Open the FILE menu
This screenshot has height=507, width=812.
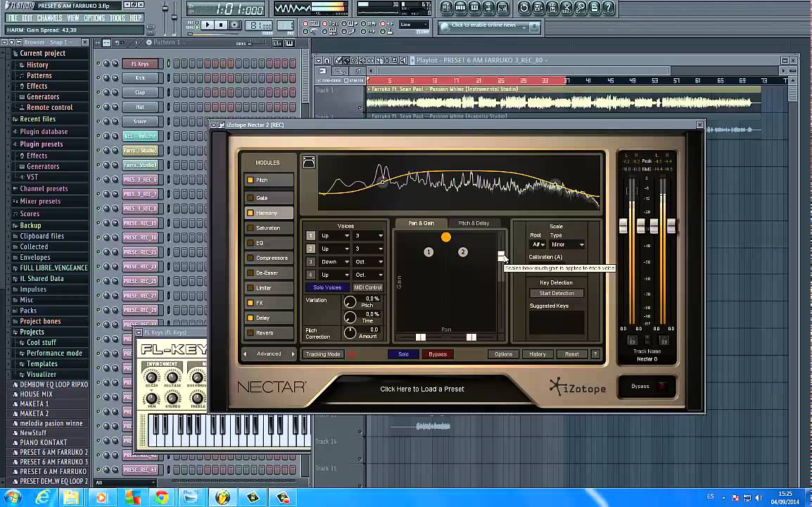13,18
